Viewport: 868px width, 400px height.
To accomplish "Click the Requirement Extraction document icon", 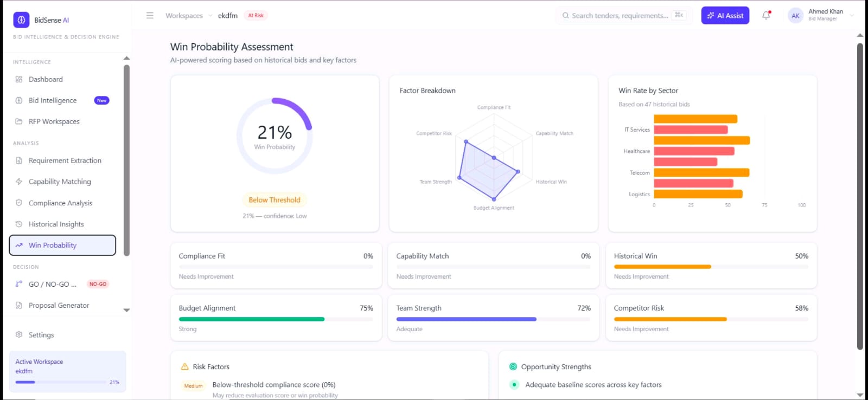I will (x=19, y=160).
